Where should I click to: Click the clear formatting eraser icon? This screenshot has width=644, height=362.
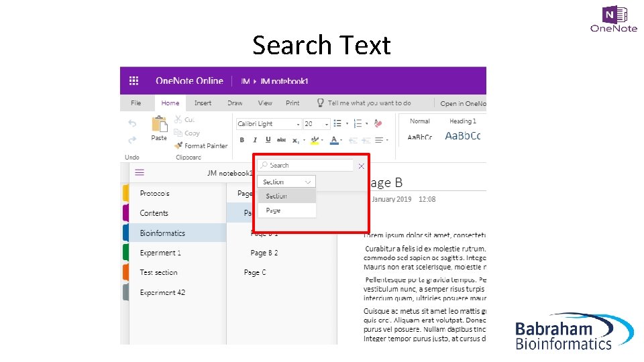click(x=378, y=123)
